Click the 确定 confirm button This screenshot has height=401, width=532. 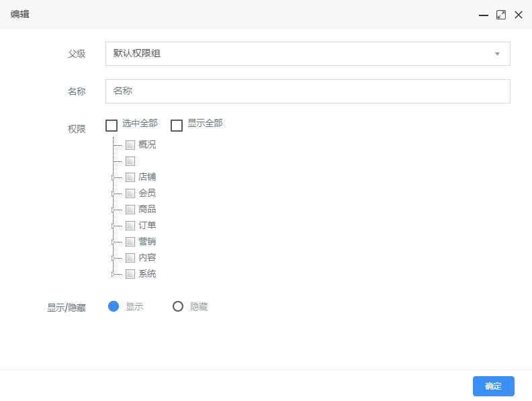point(493,386)
